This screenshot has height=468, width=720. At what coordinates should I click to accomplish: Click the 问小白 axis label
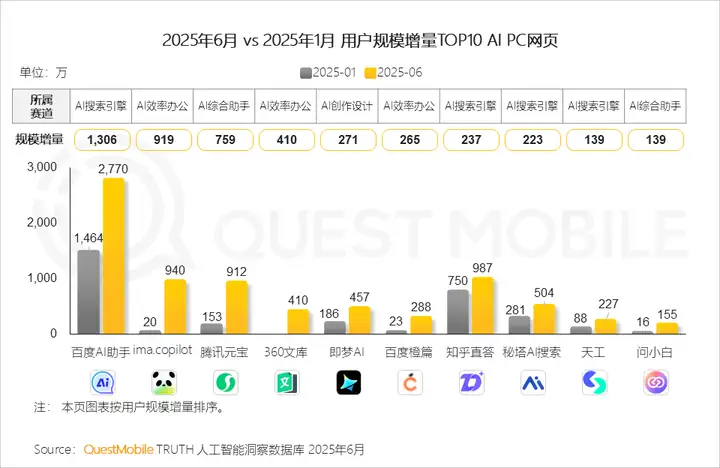point(655,352)
